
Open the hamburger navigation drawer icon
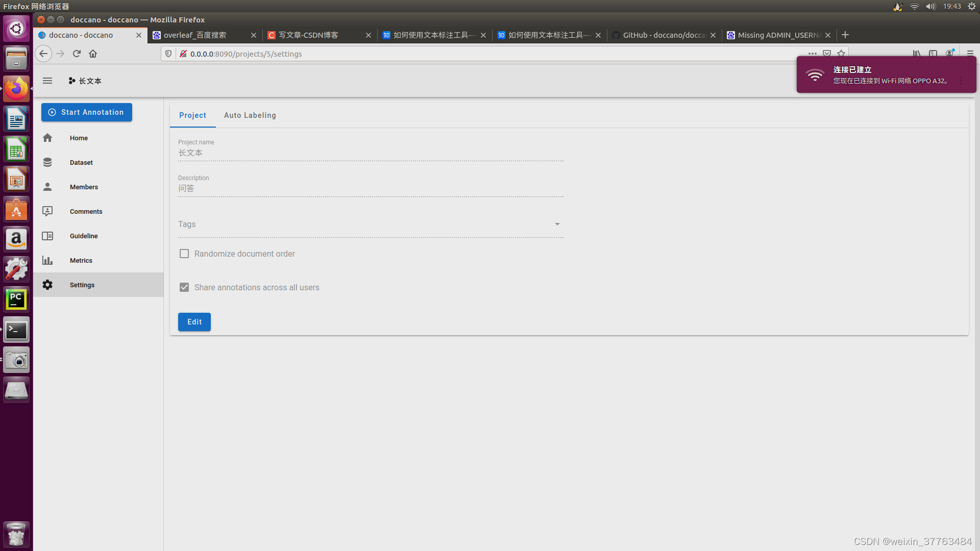tap(47, 81)
